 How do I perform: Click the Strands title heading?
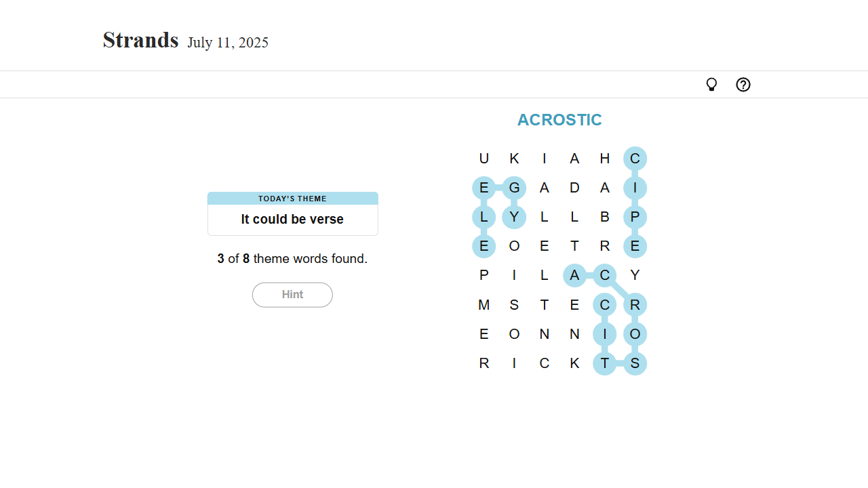pos(140,41)
